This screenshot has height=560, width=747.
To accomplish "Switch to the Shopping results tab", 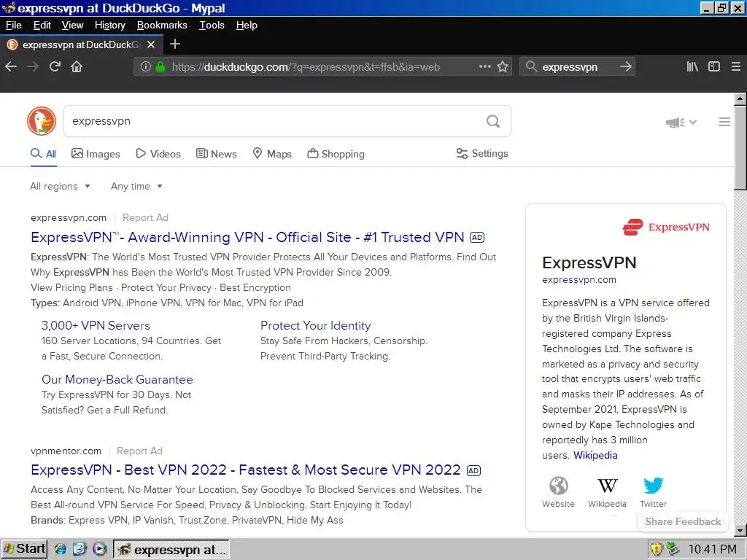I will click(x=336, y=154).
